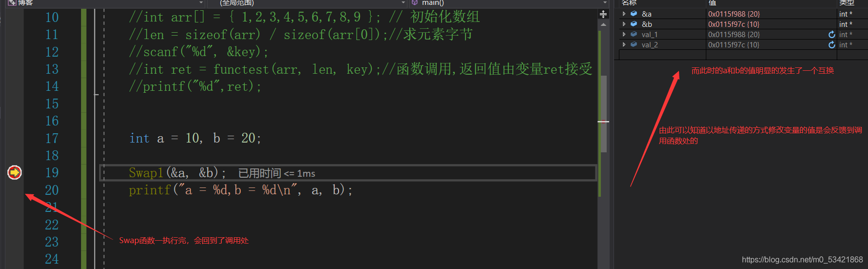Select the 0x0115f988 {20} value of &a
Image resolution: width=868 pixels, height=269 pixels.
[x=734, y=14]
